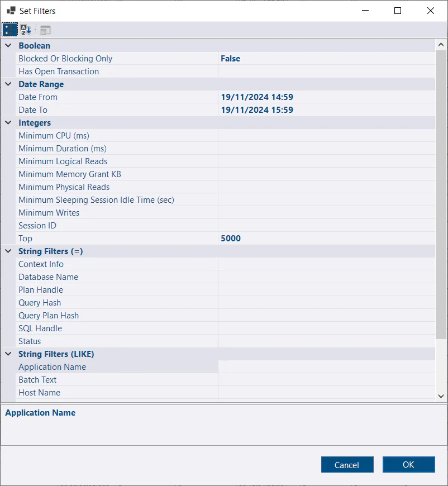Select the Status property label
This screenshot has width=448, height=486.
[30, 341]
